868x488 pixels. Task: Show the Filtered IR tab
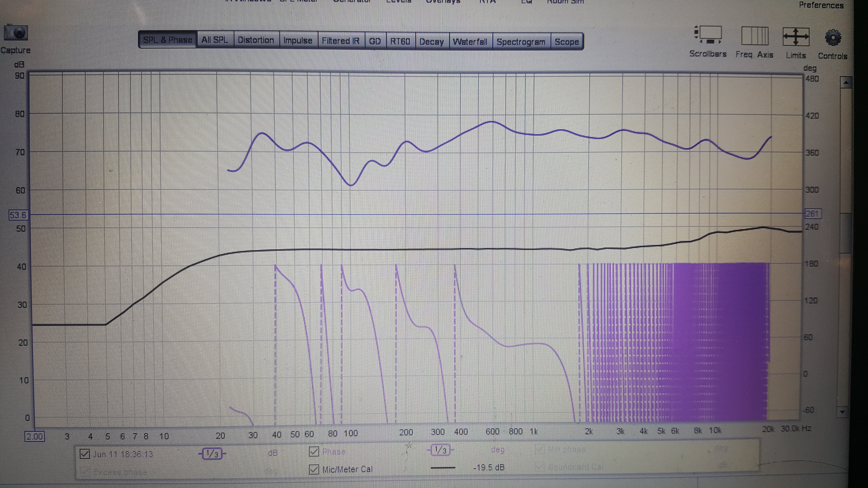tap(341, 41)
